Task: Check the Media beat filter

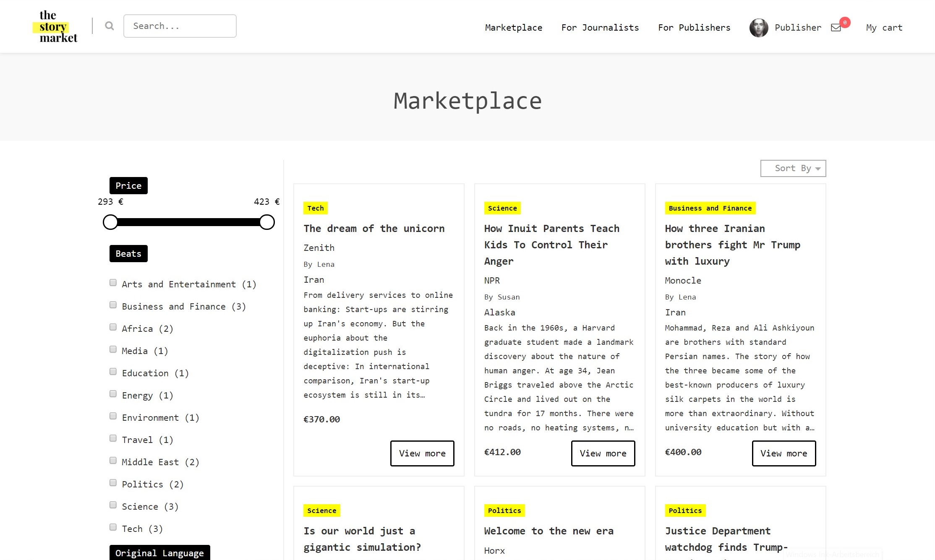Action: 113,349
